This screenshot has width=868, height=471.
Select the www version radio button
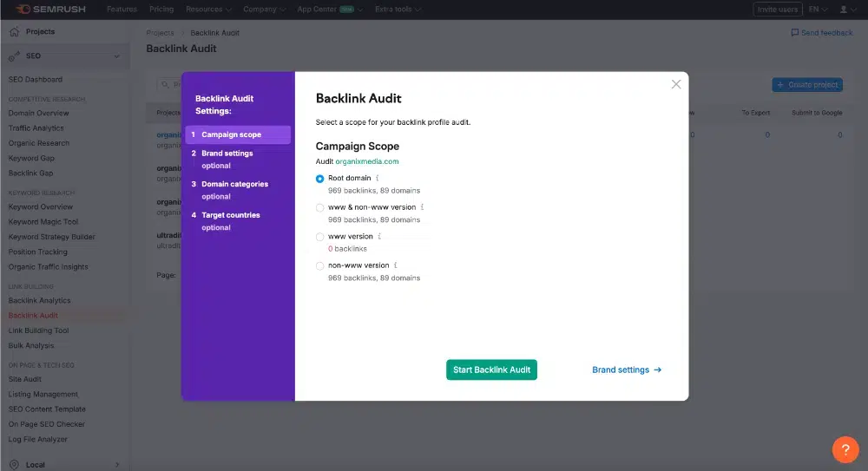click(320, 237)
